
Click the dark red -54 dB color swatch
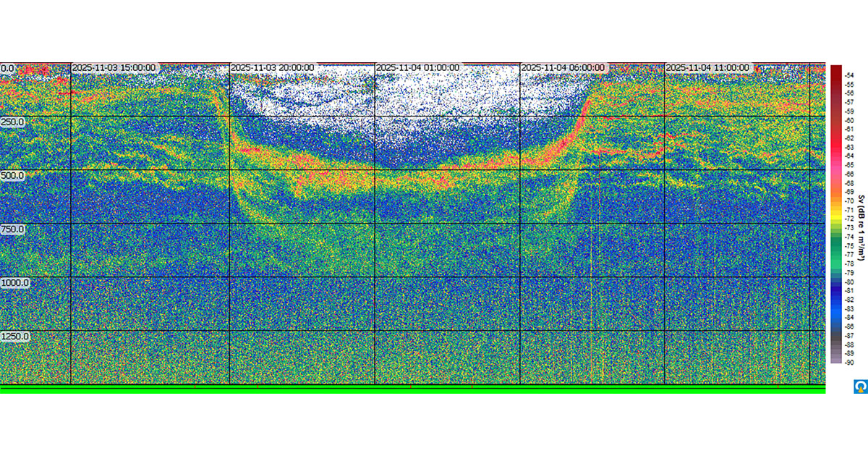tap(835, 67)
